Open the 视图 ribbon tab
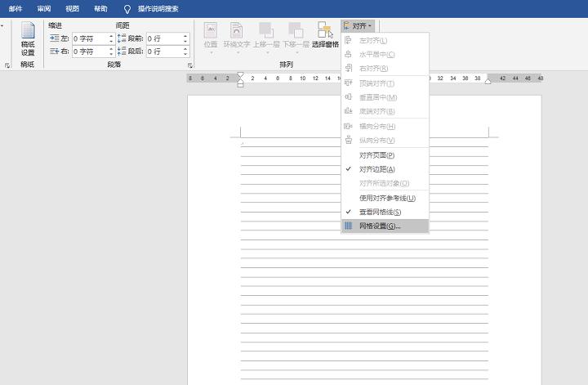 (72, 9)
